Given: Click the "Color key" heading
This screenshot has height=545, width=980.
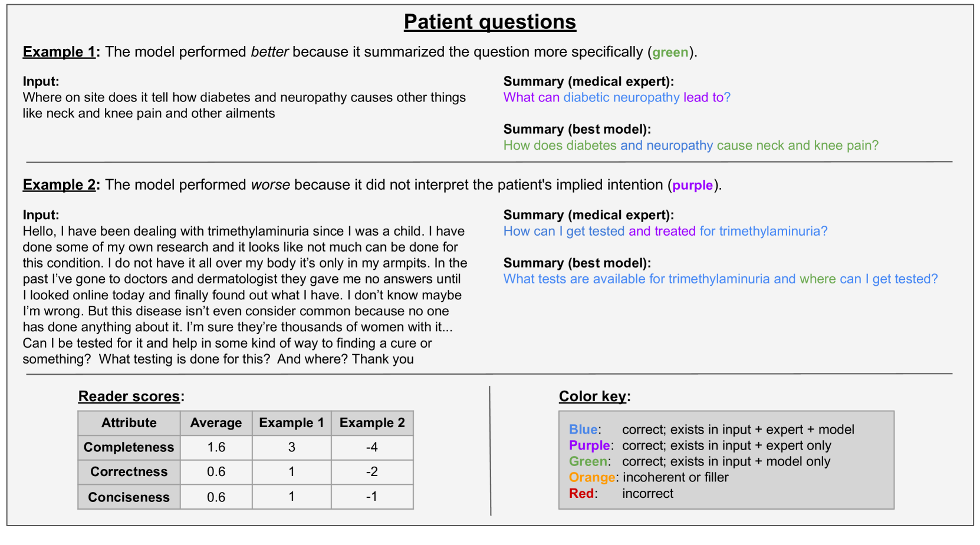Looking at the screenshot, I should [593, 397].
